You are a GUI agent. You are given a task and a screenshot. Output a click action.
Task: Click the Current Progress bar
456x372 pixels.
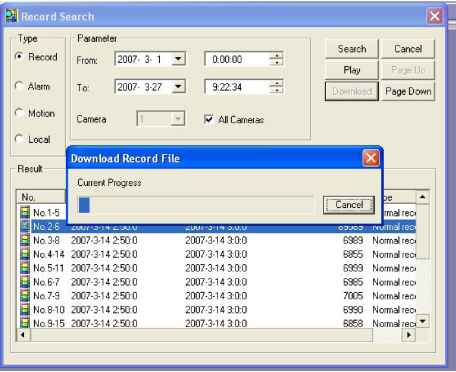(x=196, y=205)
